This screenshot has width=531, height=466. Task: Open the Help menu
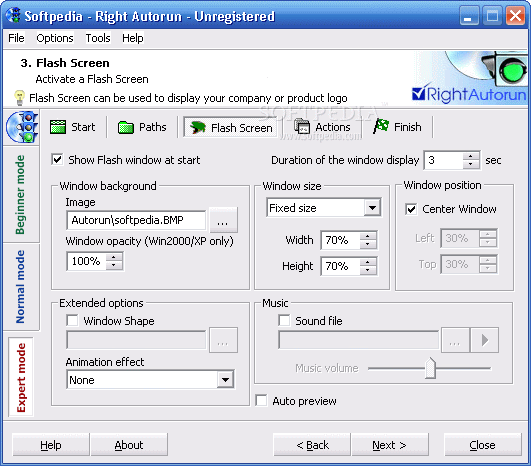pos(133,38)
